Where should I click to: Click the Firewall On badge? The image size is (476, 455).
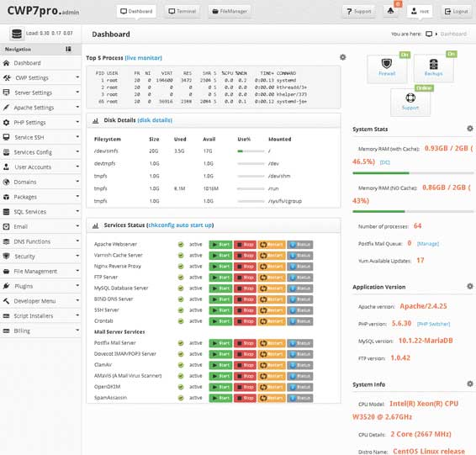click(405, 55)
